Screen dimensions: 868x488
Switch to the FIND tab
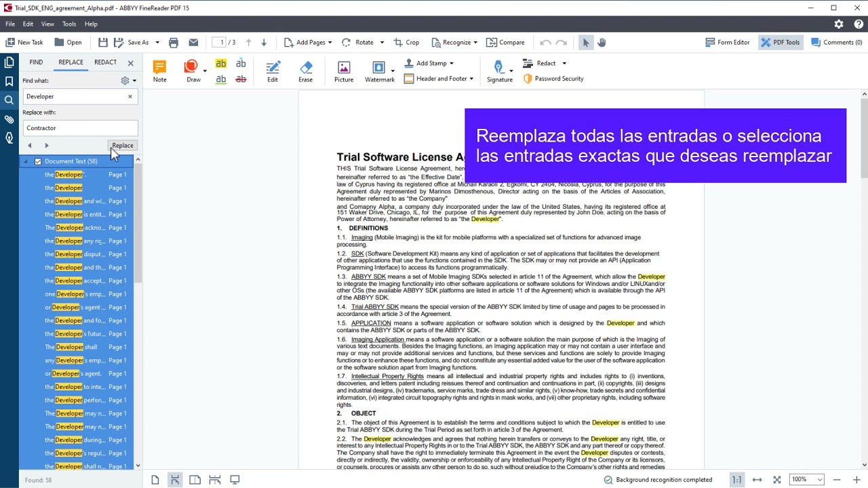point(36,62)
